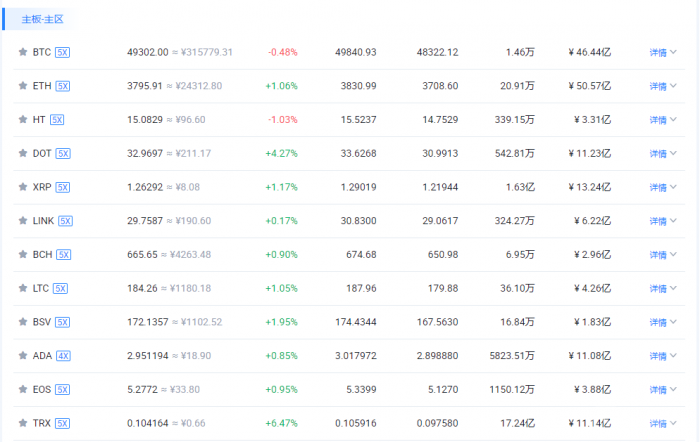The image size is (700, 442).
Task: Click HT change -1.03%
Action: pos(283,120)
